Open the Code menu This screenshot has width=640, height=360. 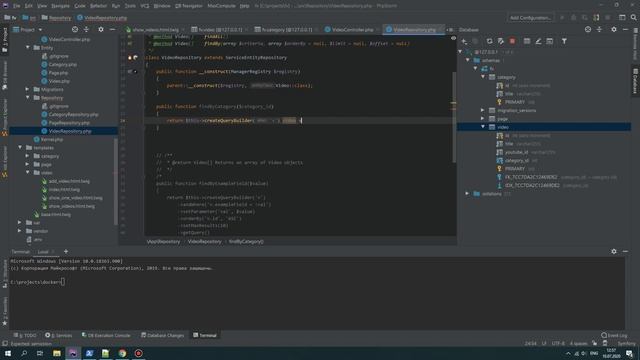point(80,6)
